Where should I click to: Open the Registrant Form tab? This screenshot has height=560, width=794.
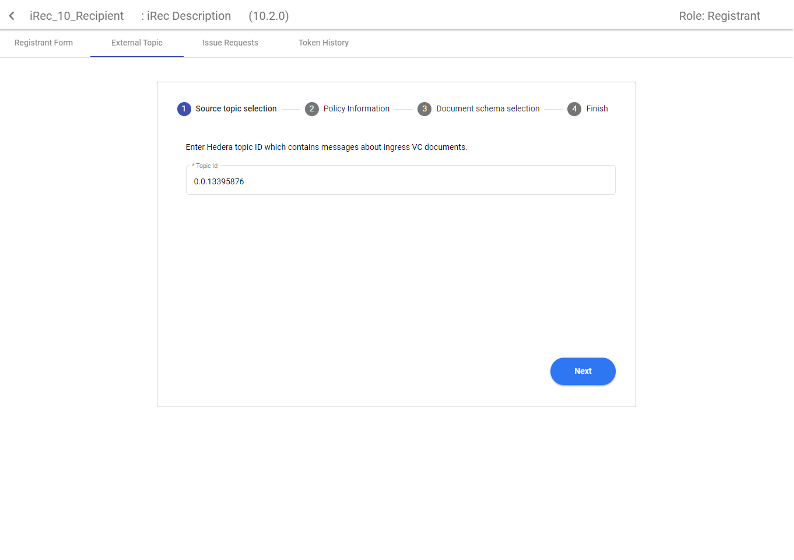click(x=43, y=43)
